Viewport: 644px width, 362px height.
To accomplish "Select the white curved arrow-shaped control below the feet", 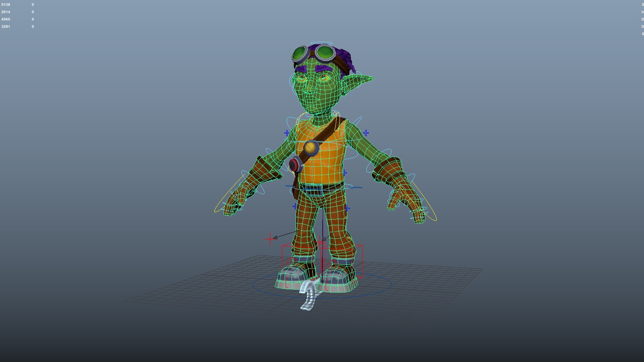I will click(x=309, y=296).
